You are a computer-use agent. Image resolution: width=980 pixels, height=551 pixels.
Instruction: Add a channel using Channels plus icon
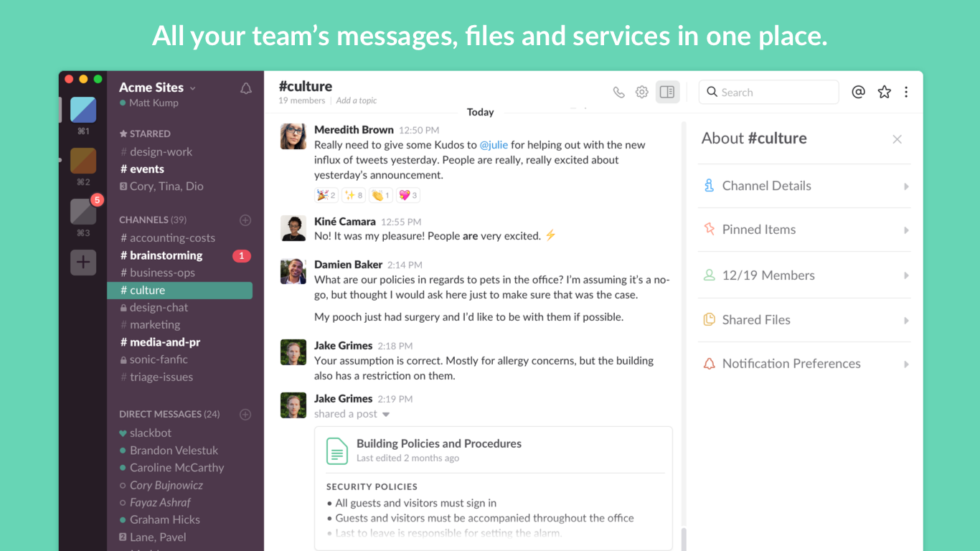pyautogui.click(x=245, y=220)
